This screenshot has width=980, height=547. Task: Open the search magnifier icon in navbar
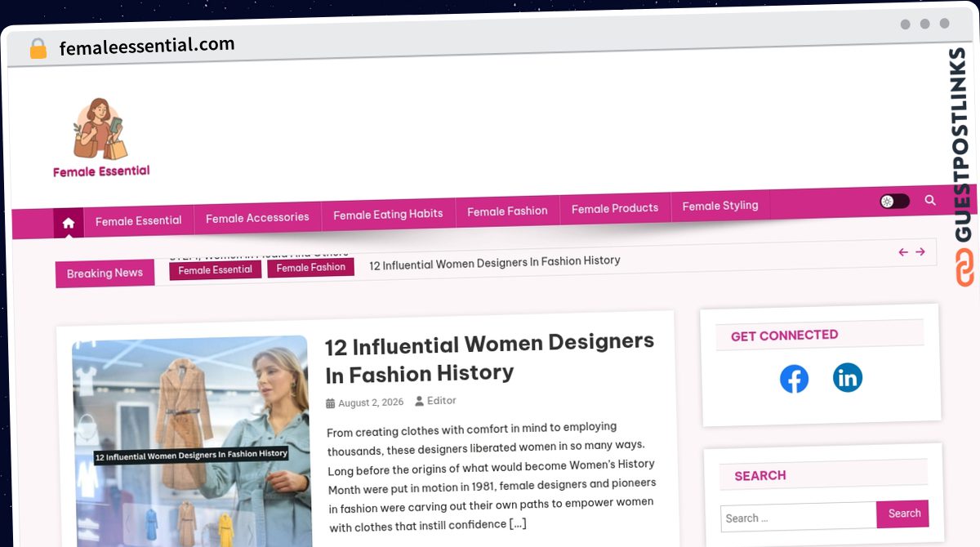click(x=930, y=200)
